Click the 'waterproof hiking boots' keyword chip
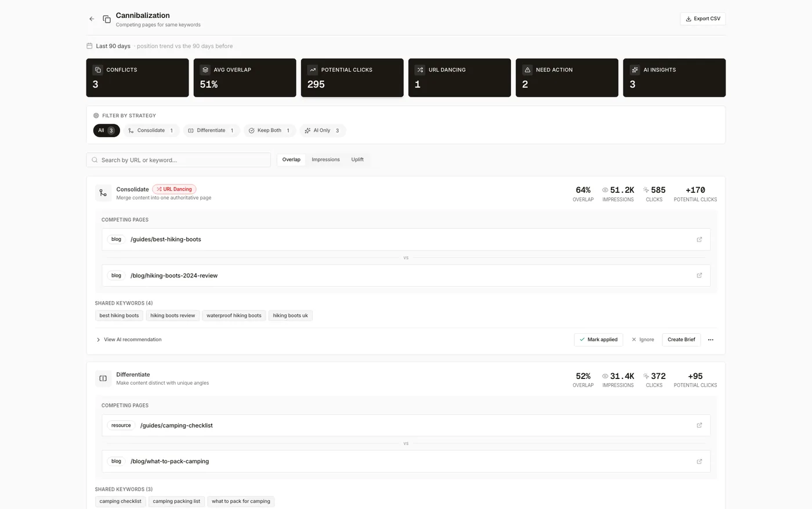 tap(234, 316)
